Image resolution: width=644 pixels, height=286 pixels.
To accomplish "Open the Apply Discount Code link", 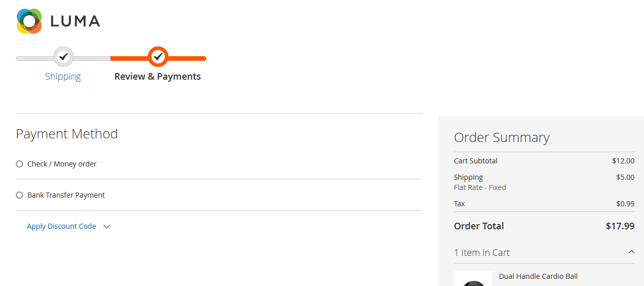I will click(x=61, y=226).
